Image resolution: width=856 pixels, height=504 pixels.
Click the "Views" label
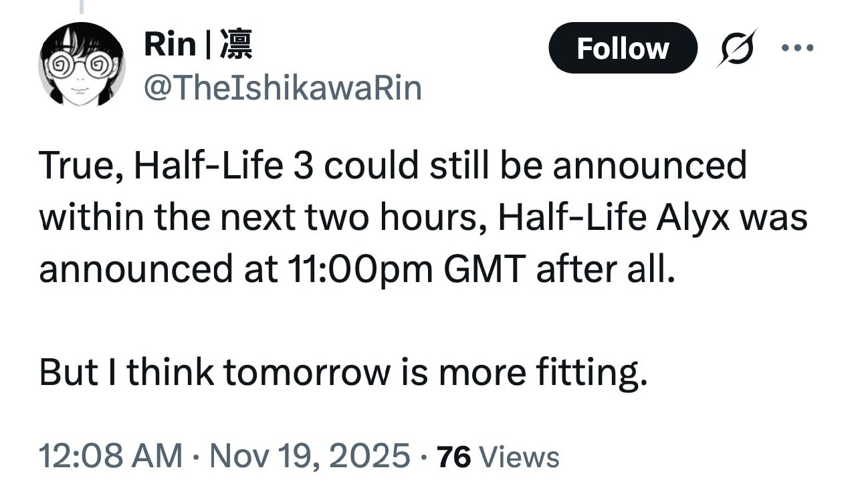pyautogui.click(x=520, y=457)
